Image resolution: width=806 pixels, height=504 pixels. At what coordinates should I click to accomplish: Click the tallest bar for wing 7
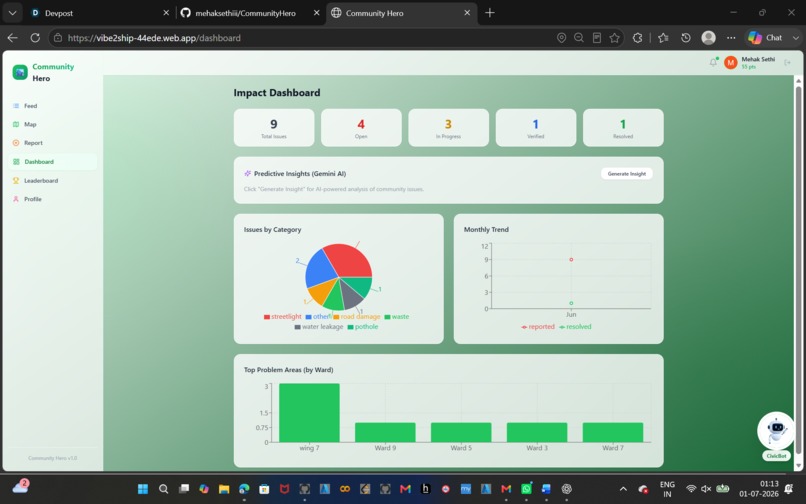coord(309,412)
